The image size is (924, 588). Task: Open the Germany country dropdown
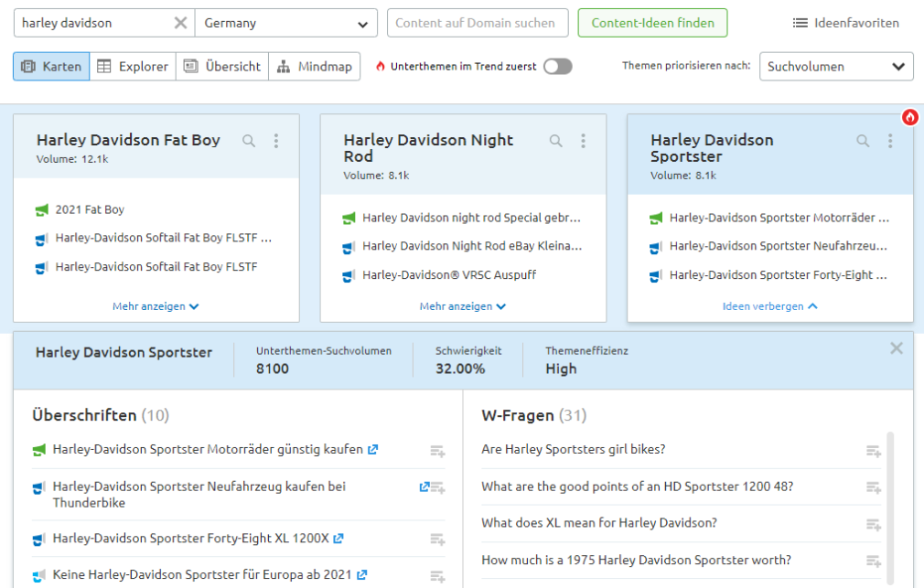[285, 23]
